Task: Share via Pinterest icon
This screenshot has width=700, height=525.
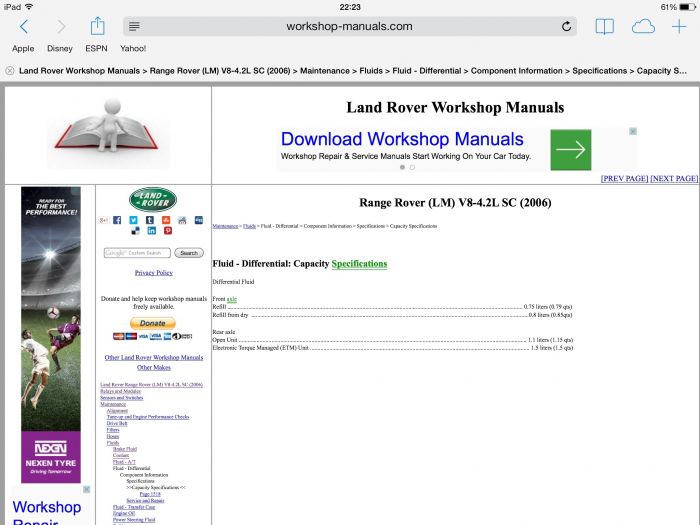Action: (x=168, y=230)
